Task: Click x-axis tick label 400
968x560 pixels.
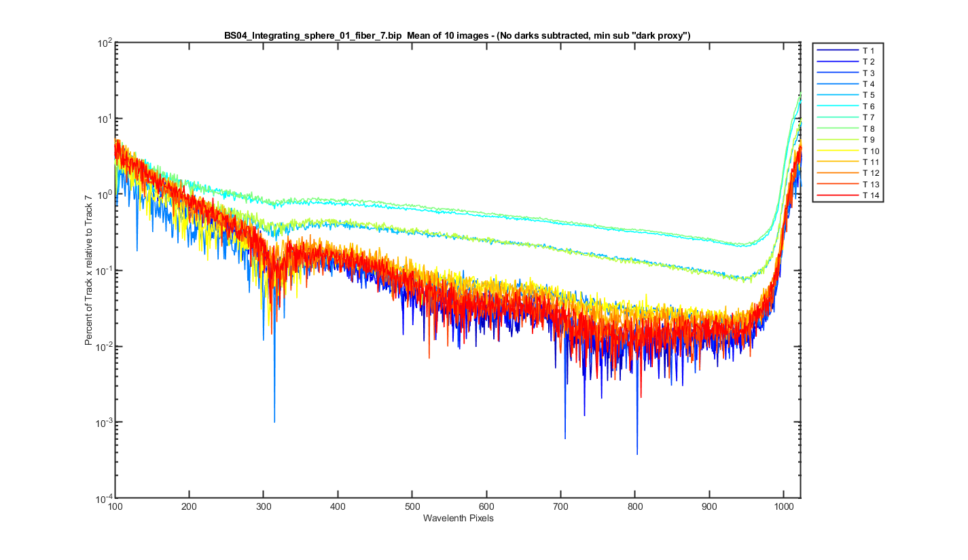Action: [x=338, y=506]
